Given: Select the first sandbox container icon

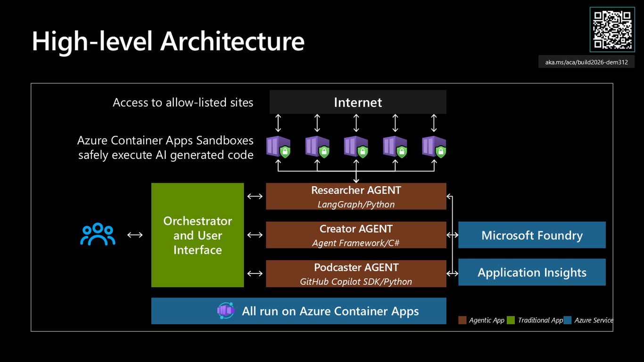Looking at the screenshot, I should [278, 147].
